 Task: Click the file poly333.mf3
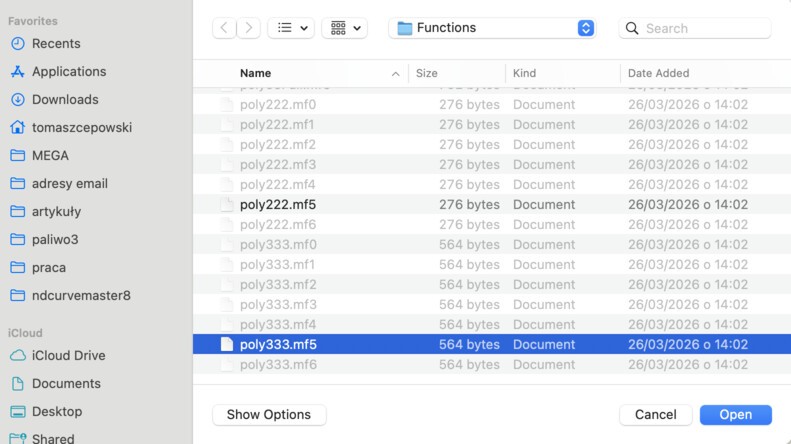click(x=492, y=304)
